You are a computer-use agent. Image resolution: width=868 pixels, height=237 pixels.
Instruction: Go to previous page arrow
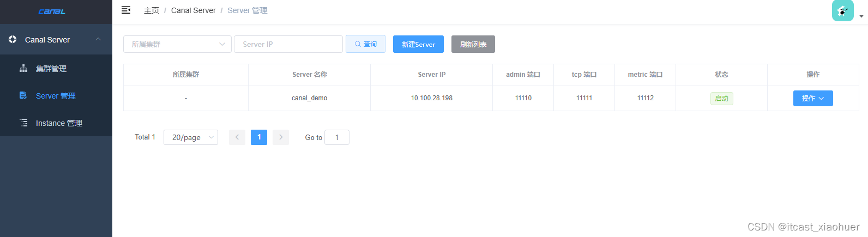pyautogui.click(x=237, y=137)
